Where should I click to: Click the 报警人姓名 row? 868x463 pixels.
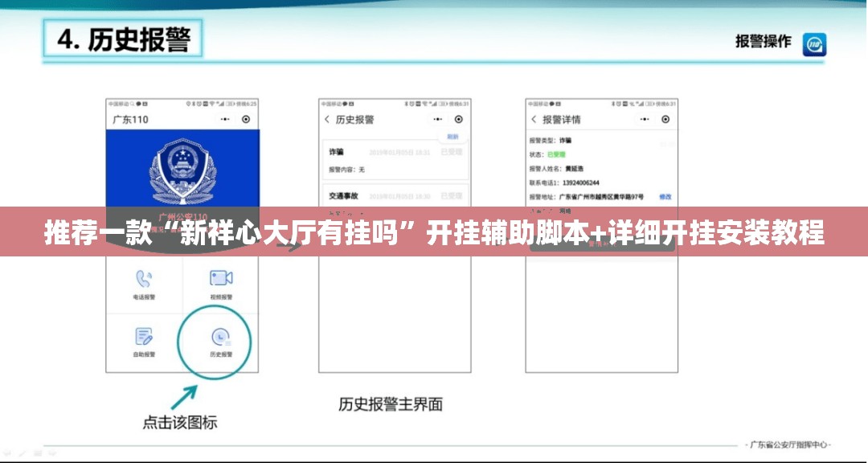point(556,168)
